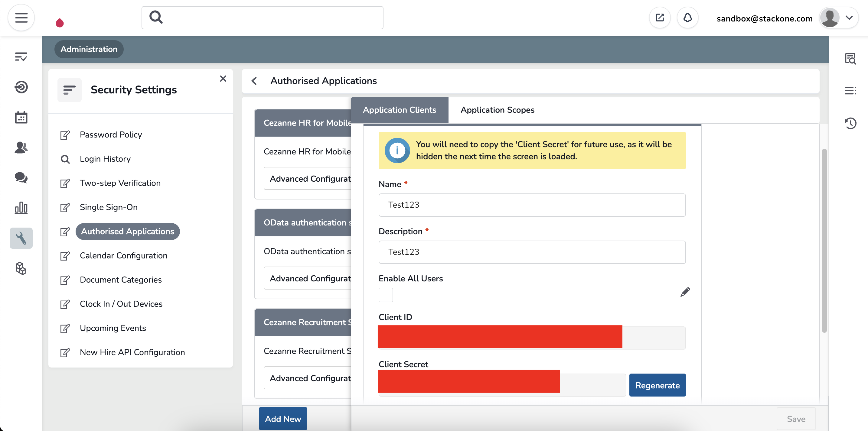Screen dimensions: 868x431
Task: Click the Regenerate button for Client Secret
Action: click(658, 385)
